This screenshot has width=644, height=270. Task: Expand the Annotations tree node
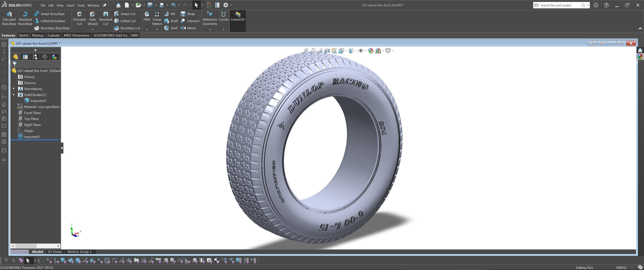point(14,89)
